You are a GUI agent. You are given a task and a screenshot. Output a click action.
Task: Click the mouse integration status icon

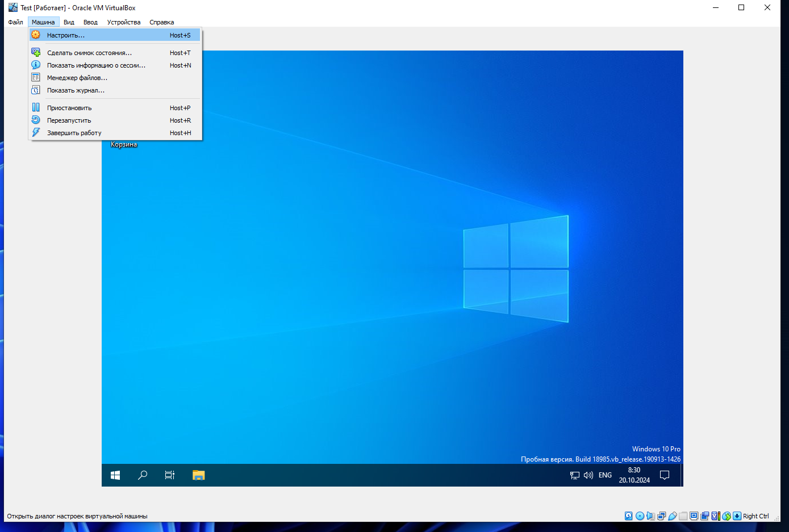727,516
